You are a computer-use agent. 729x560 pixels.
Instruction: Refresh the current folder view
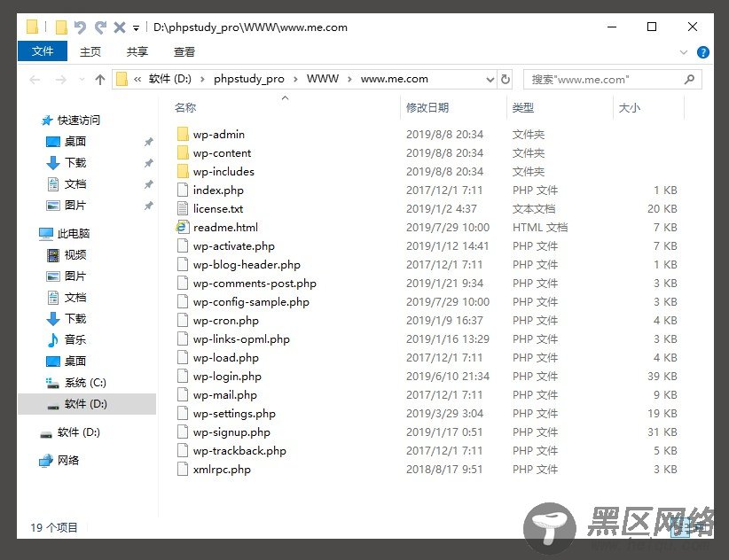506,80
